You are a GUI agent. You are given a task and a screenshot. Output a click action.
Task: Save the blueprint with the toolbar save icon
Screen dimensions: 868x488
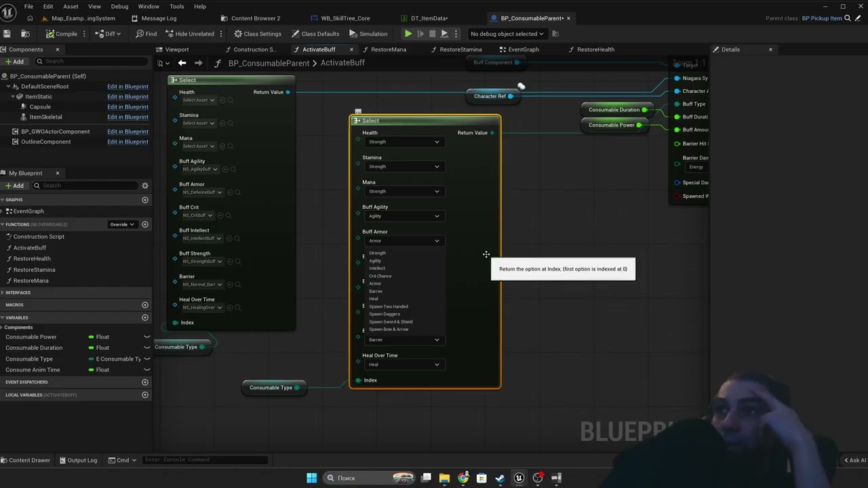click(x=7, y=34)
